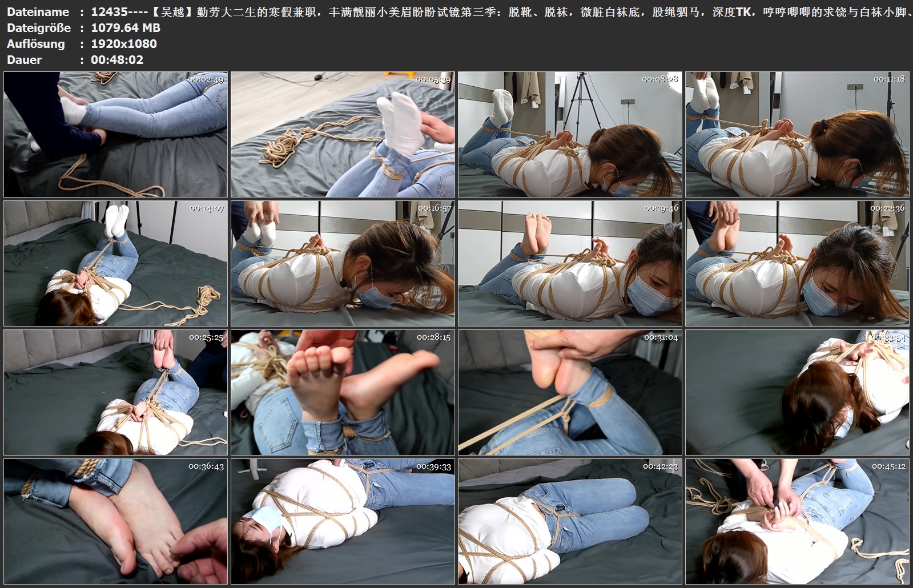Click the preview frame at 00:08:28

pyautogui.click(x=570, y=135)
